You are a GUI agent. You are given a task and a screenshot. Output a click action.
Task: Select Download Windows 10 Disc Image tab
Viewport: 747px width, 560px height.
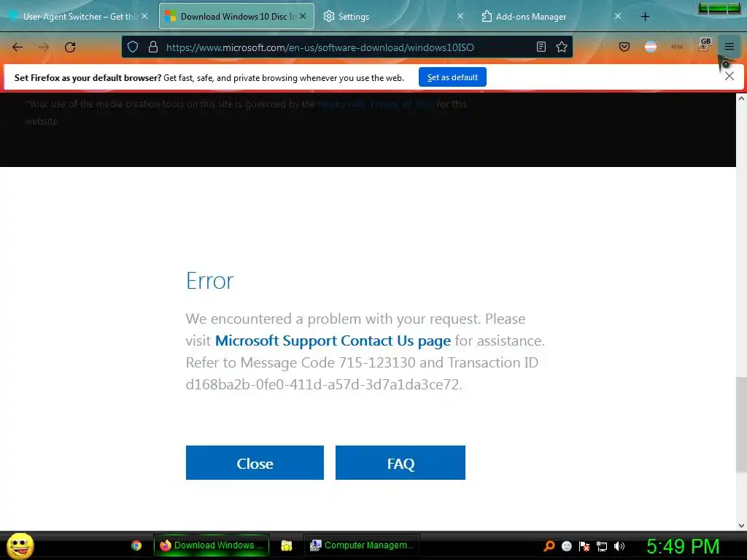click(x=236, y=17)
